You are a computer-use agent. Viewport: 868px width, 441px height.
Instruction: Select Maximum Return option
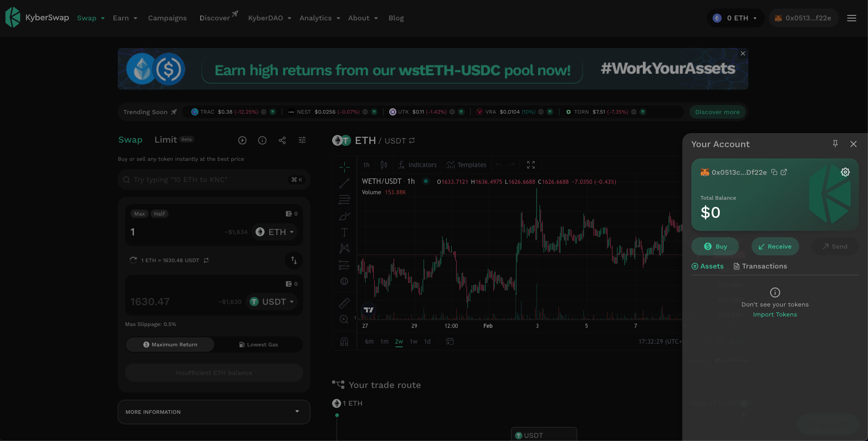click(x=170, y=345)
